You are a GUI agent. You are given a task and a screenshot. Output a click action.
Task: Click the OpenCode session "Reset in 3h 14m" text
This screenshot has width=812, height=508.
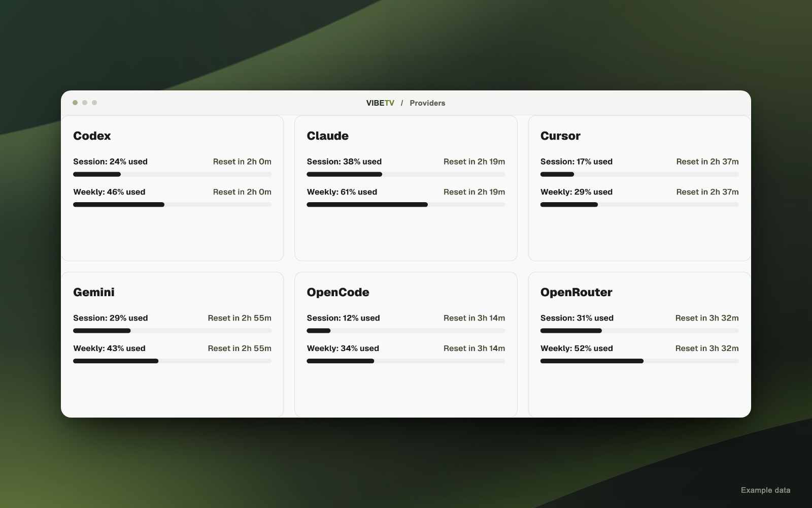[x=475, y=318]
